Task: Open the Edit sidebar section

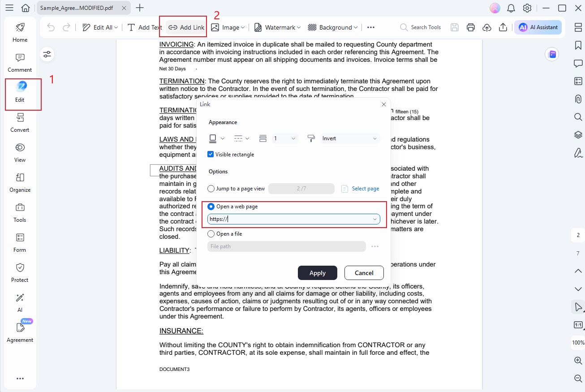Action: tap(20, 93)
